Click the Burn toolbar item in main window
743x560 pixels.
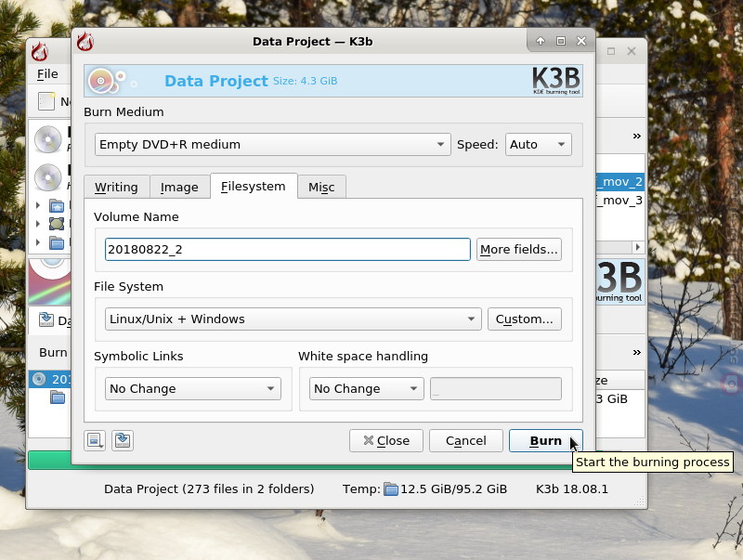click(53, 353)
